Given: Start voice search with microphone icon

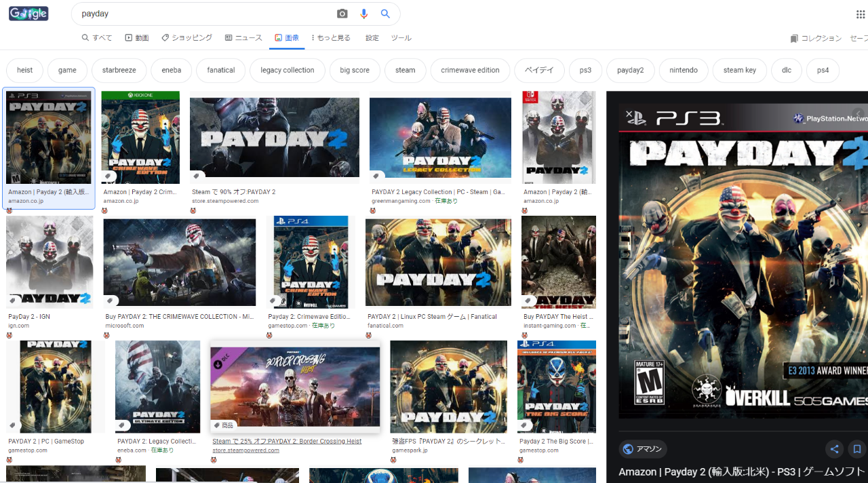Looking at the screenshot, I should point(364,14).
